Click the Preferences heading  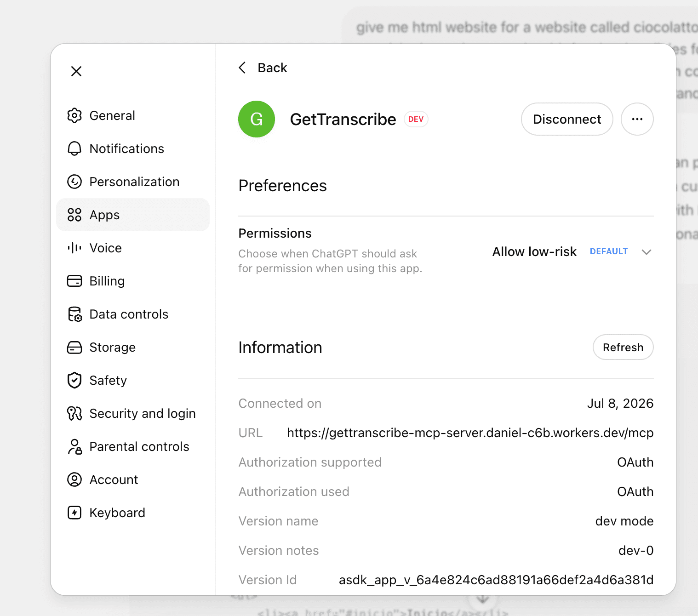point(283,186)
